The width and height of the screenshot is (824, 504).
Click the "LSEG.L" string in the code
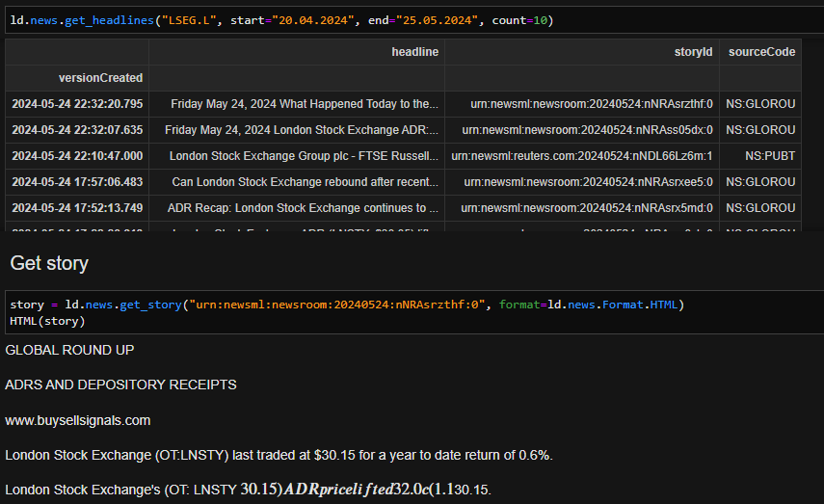pos(189,20)
